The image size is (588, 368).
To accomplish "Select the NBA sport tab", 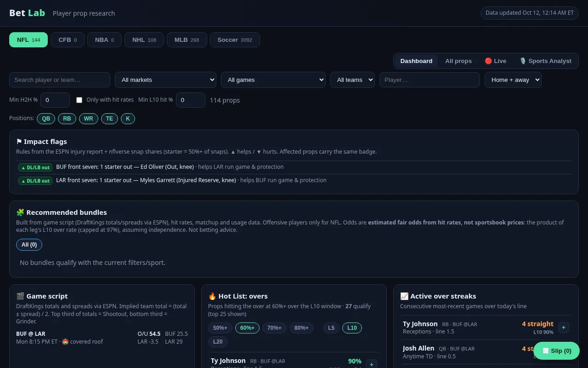I will 104,40.
